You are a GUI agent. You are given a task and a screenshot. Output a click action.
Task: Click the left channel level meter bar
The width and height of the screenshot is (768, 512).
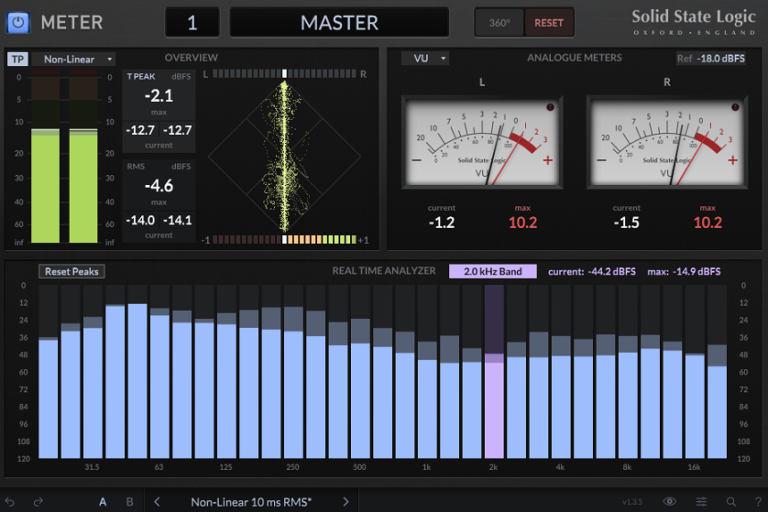click(45, 156)
